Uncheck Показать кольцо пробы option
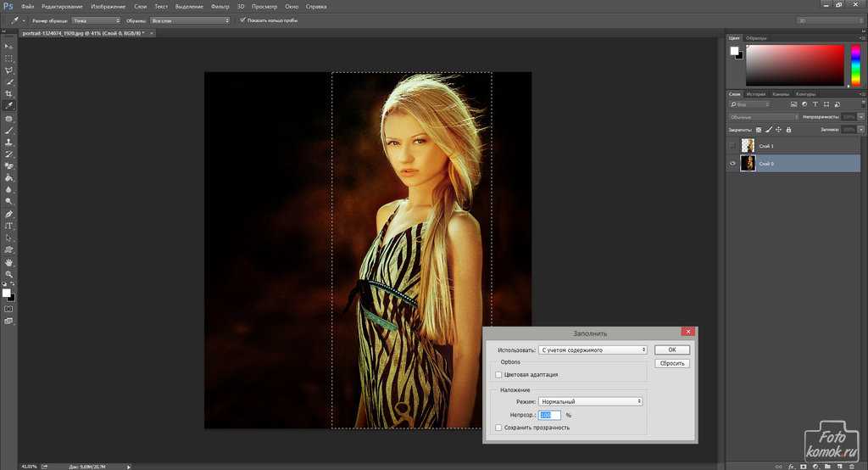Viewport: 868px width, 470px height. pyautogui.click(x=242, y=20)
